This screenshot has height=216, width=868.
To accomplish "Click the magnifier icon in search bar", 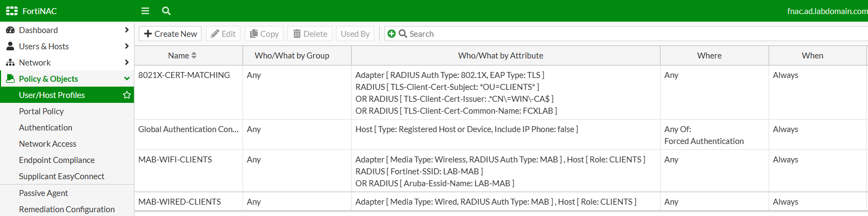I will pos(403,34).
